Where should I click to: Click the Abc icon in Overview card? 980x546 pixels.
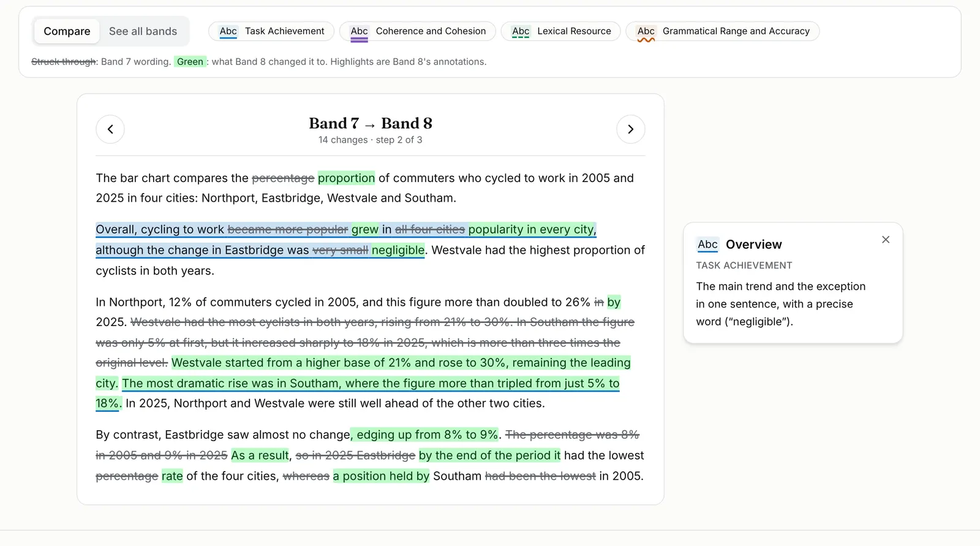pos(707,245)
